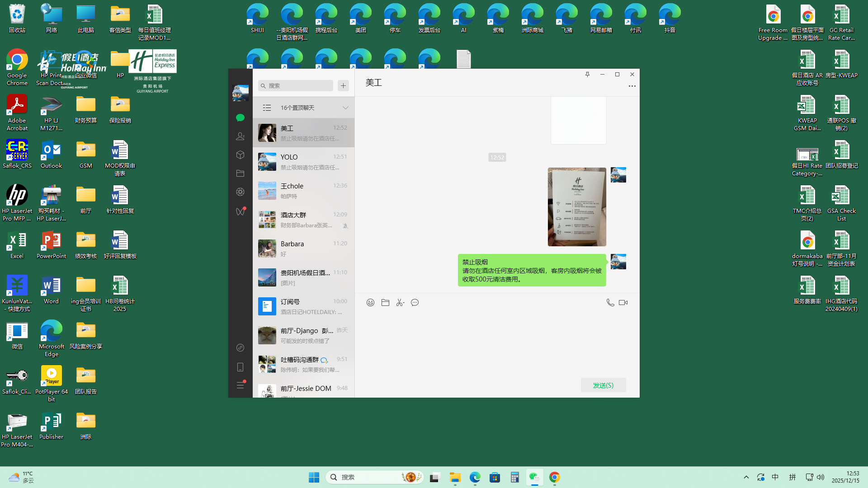Open the sent Holiday Inn photo thumbnail
Image resolution: width=868 pixels, height=488 pixels.
[x=577, y=207]
